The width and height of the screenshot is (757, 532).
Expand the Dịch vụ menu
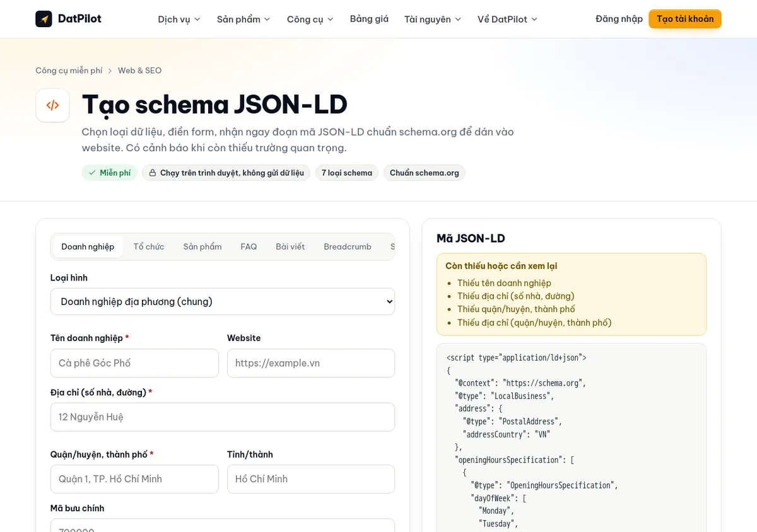179,19
